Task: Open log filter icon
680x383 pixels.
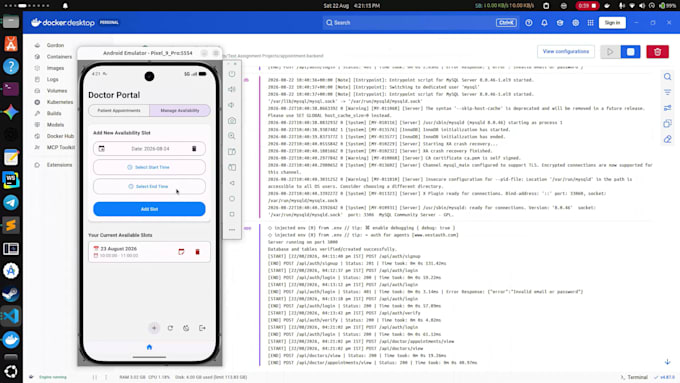Action: 667,92
